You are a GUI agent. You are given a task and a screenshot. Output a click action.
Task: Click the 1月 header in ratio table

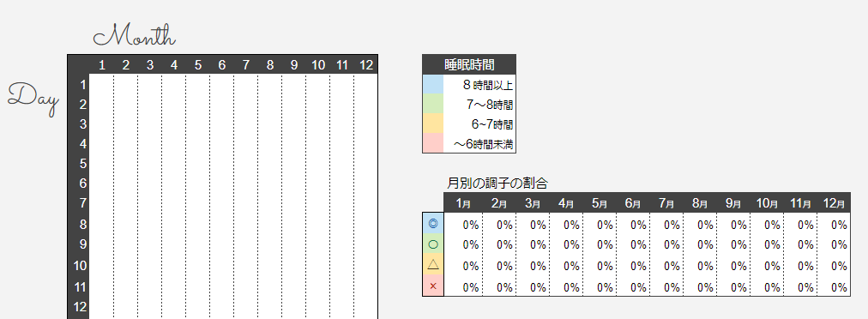(463, 202)
